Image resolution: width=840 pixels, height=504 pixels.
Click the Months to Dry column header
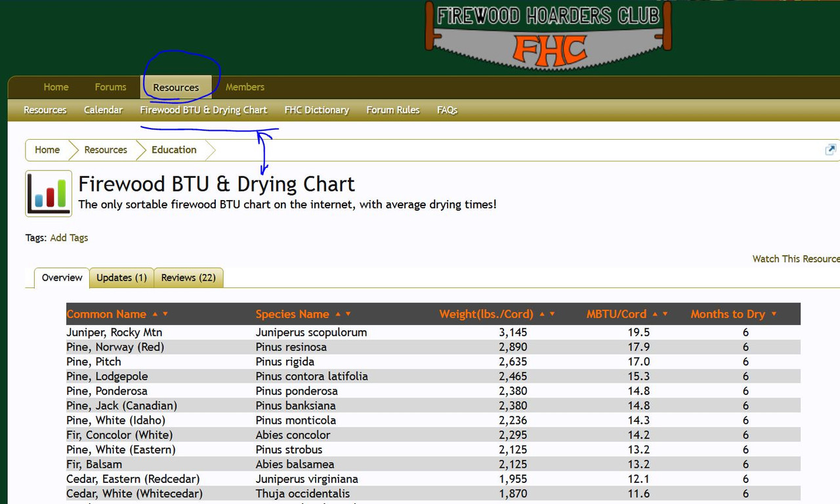pos(728,314)
